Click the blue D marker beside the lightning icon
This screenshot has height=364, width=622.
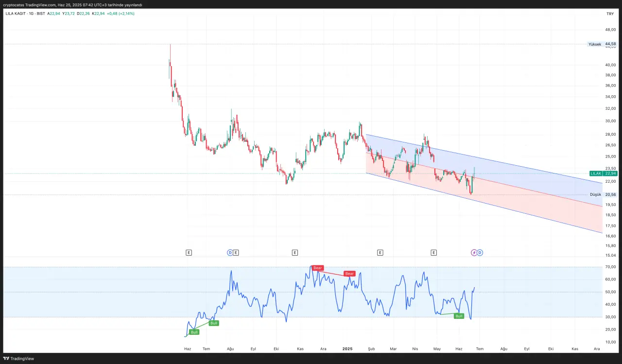pos(480,252)
